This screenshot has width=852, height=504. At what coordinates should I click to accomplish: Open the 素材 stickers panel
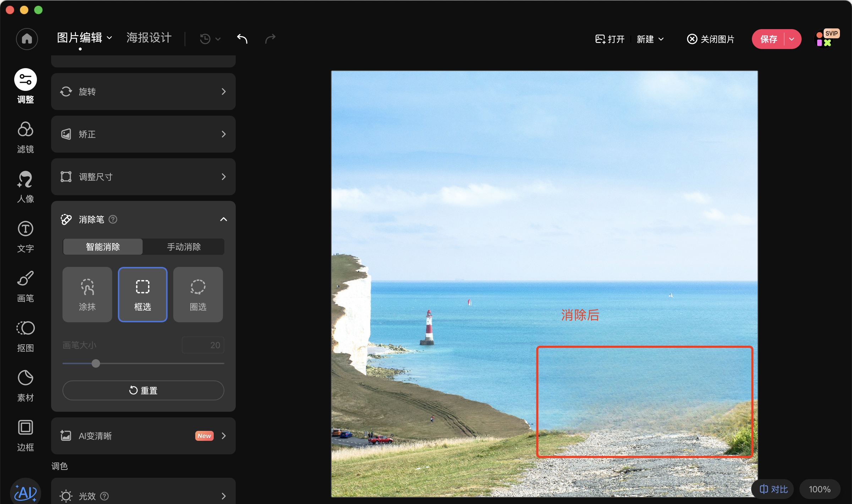(25, 385)
